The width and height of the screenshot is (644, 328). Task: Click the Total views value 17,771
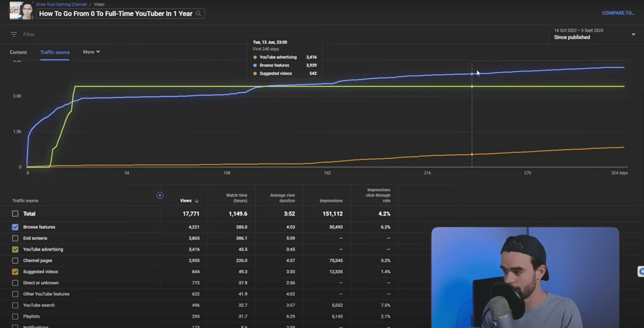191,214
